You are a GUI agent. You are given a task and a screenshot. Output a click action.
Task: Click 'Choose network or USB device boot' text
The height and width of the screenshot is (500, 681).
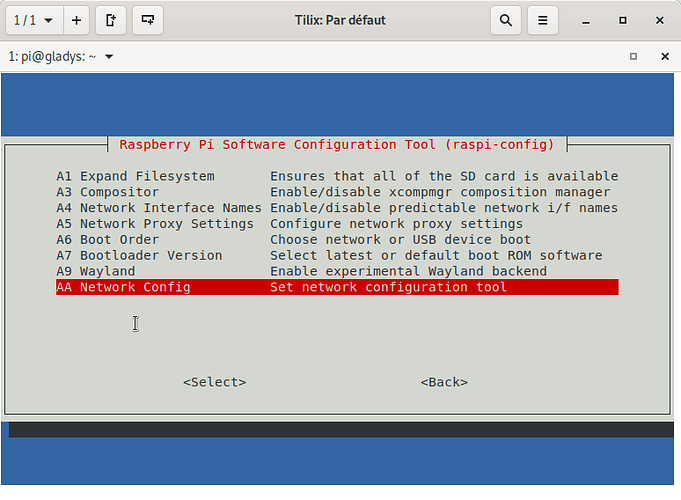pyautogui.click(x=400, y=239)
